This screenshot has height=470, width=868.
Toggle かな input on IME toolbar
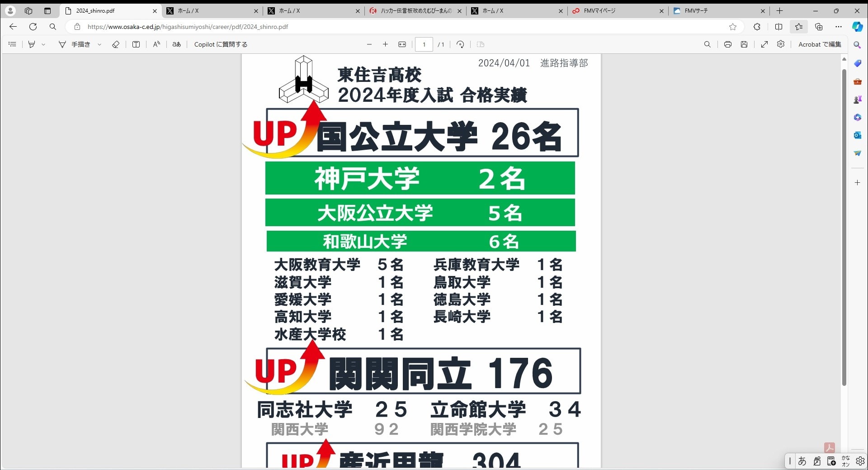845,461
